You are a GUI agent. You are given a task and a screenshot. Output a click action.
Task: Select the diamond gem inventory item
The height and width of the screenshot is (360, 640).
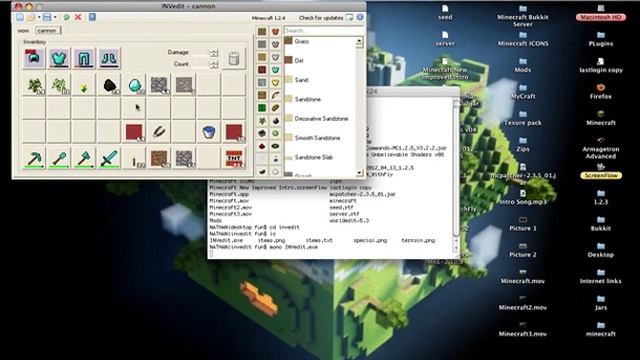[134, 86]
